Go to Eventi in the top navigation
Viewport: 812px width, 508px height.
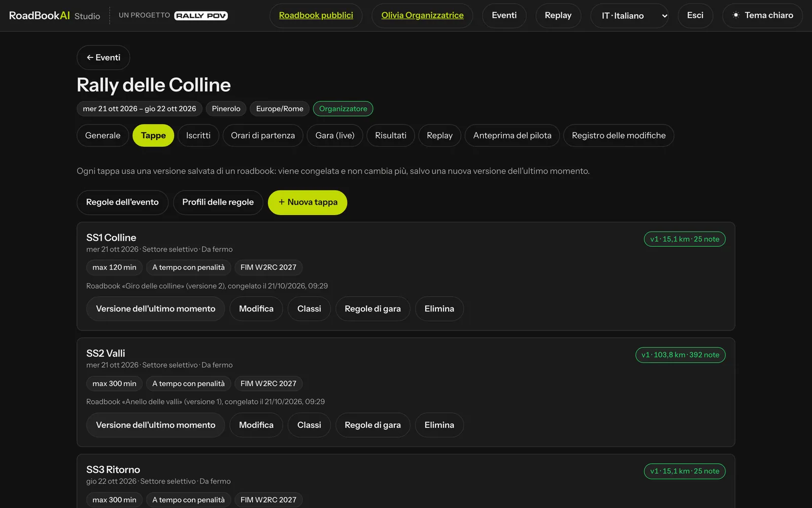point(504,16)
